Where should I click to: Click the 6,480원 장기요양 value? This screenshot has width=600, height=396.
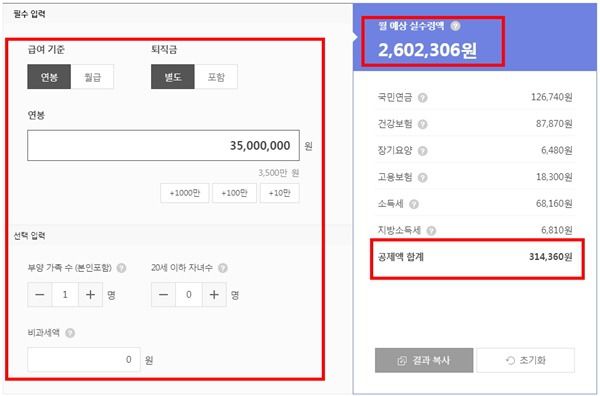click(x=557, y=150)
